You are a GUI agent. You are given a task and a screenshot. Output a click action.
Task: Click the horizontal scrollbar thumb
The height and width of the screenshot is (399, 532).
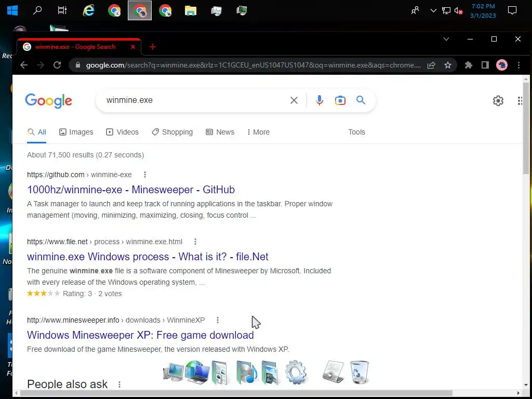point(236,393)
